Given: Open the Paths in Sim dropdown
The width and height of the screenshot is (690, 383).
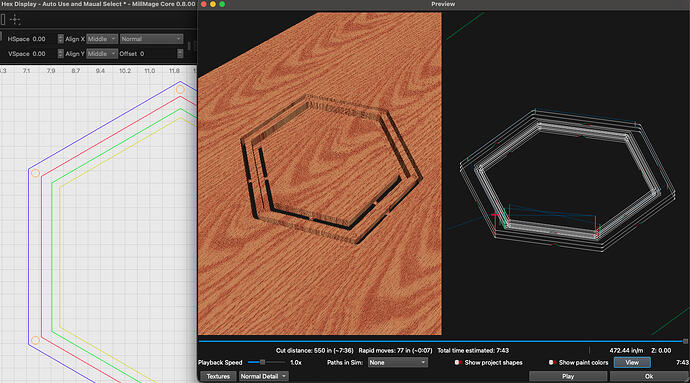Looking at the screenshot, I should click(397, 362).
